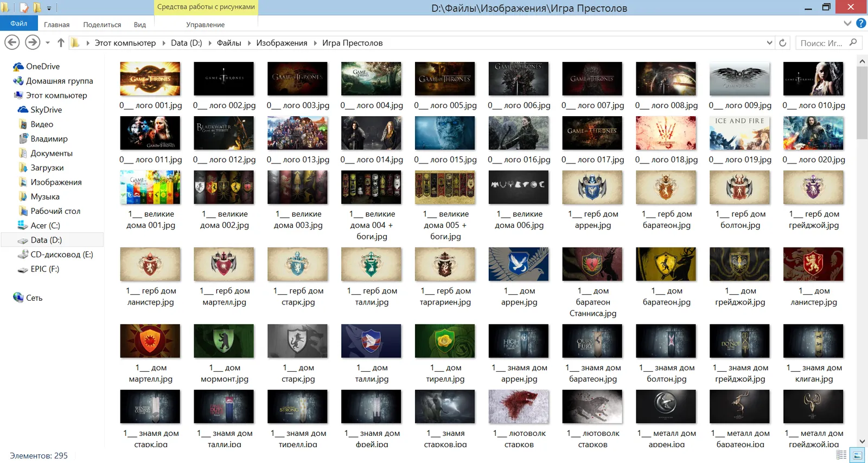This screenshot has width=868, height=463.
Task: Select thumbnail 1__ дом мормонт.jpg
Action: (224, 341)
